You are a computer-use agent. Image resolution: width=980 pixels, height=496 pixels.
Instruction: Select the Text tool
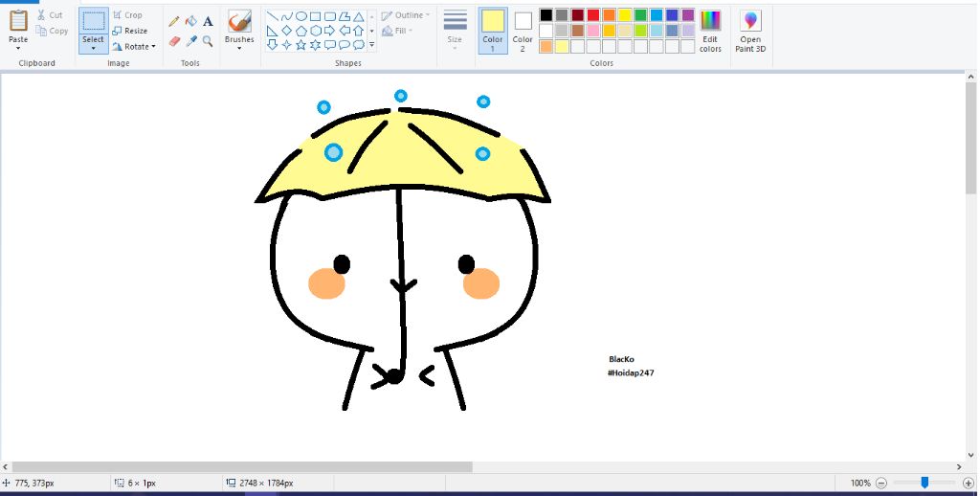click(208, 21)
